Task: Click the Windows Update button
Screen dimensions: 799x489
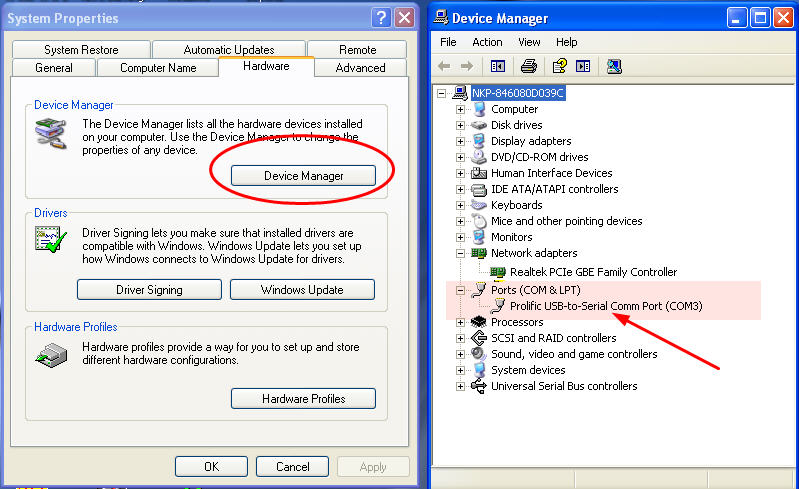Action: click(x=302, y=289)
